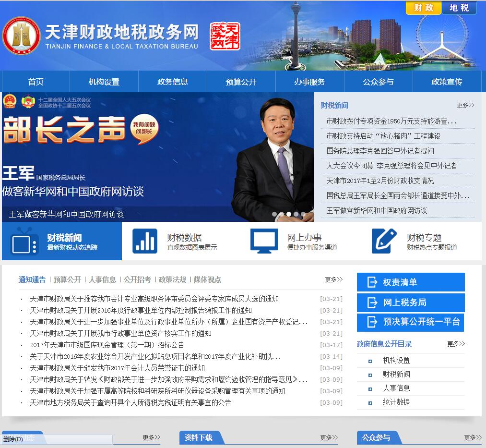Screen dimensions: 486x448
Task: Click the 删除(D) context menu entry
Action: tap(13, 439)
